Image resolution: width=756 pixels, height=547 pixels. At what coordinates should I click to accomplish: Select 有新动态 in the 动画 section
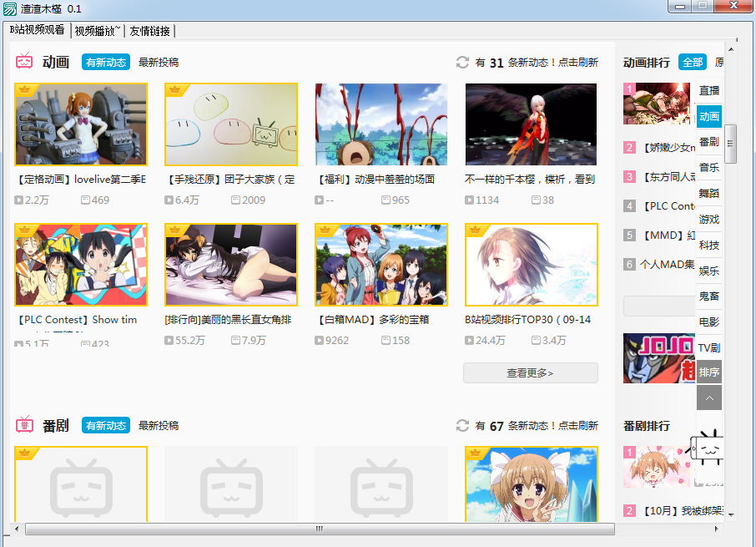(106, 63)
